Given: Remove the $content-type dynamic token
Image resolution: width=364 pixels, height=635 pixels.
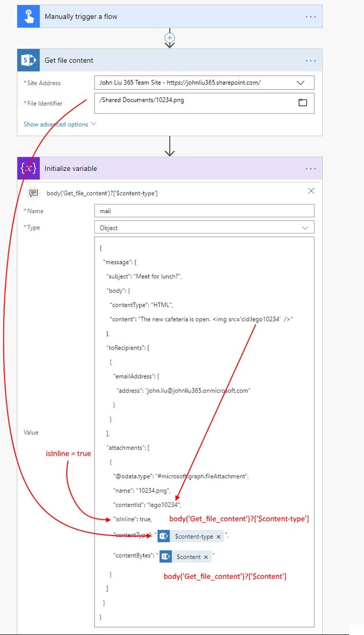Looking at the screenshot, I should click(219, 537).
